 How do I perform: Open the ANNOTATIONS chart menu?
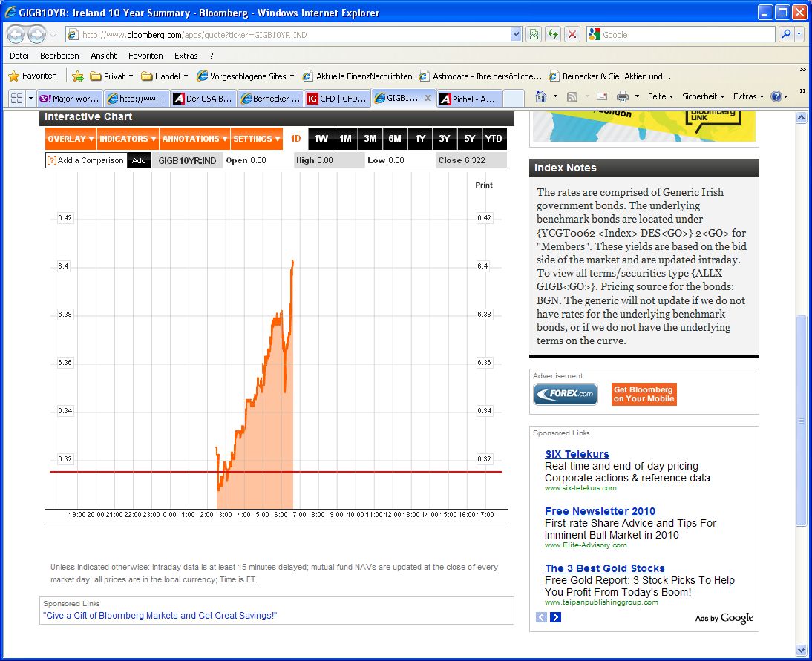pyautogui.click(x=194, y=139)
